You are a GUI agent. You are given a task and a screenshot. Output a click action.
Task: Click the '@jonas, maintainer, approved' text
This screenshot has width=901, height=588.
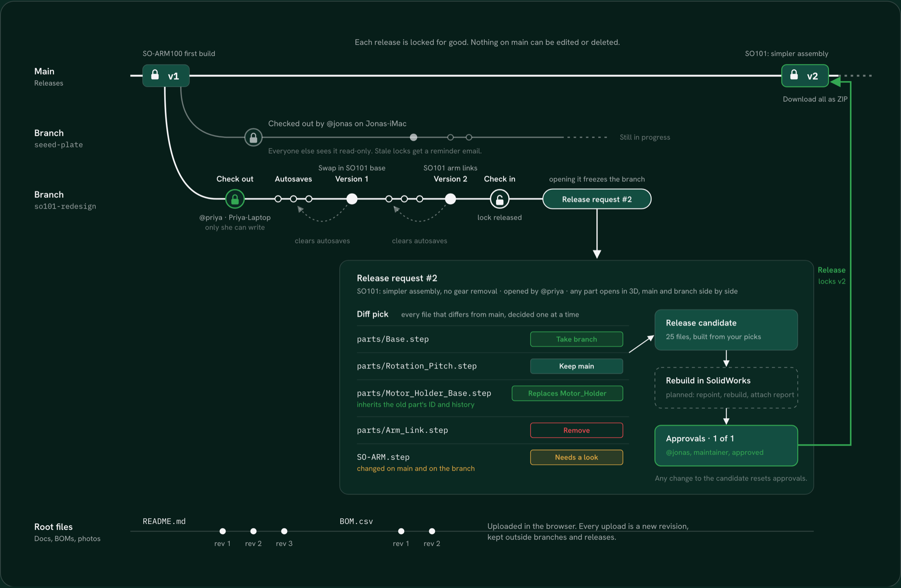pos(714,452)
